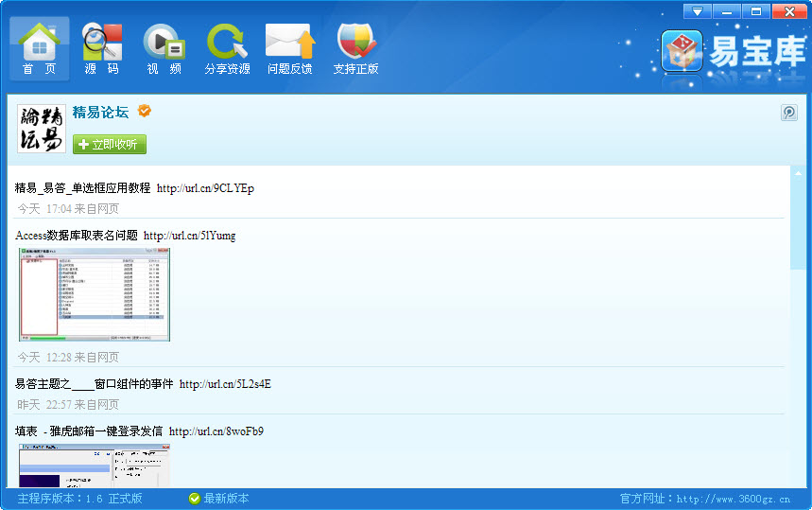812x510 pixels.
Task: Click 主程序版本：1.6 正式版 status text
Action: click(79, 499)
